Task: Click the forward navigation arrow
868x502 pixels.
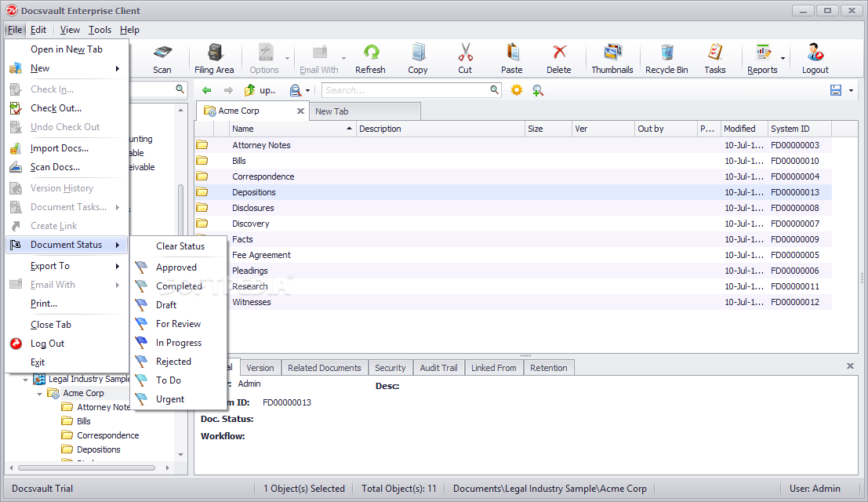Action: coord(228,90)
